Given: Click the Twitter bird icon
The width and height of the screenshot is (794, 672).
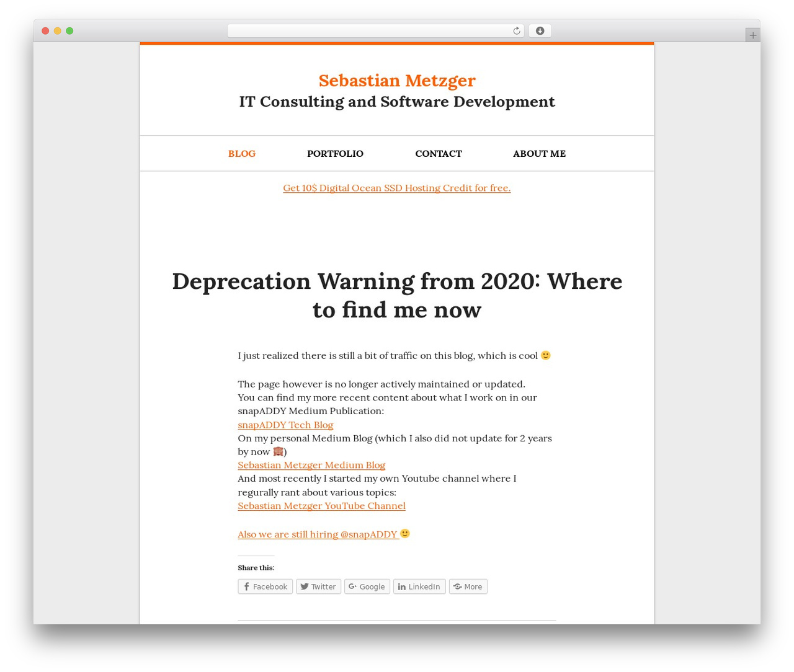Looking at the screenshot, I should coord(305,586).
